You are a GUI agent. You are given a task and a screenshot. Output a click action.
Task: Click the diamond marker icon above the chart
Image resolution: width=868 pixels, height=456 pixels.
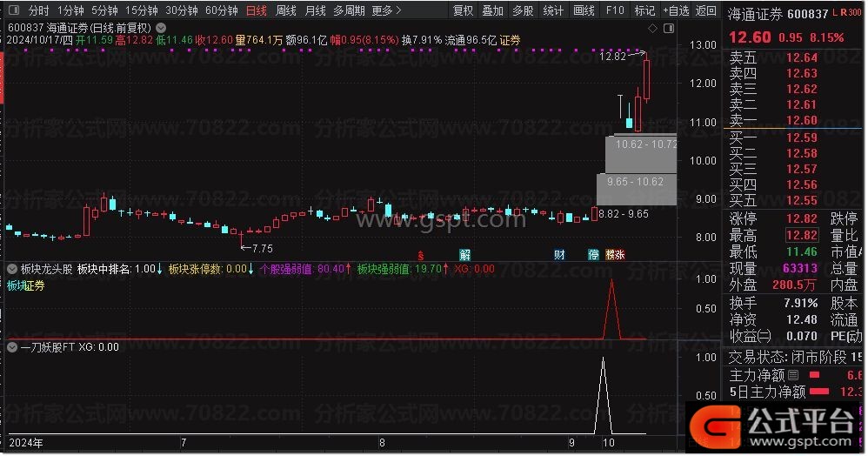652,28
